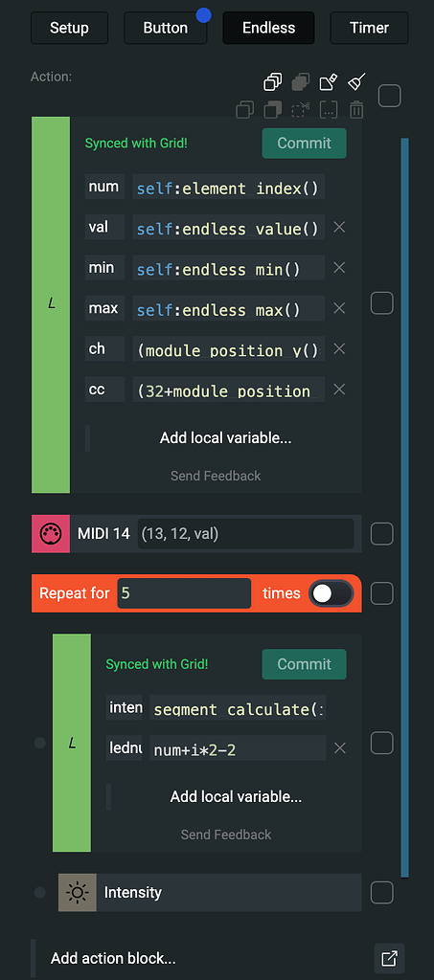Switch to the Endless event tab
The width and height of the screenshot is (434, 980).
click(269, 28)
